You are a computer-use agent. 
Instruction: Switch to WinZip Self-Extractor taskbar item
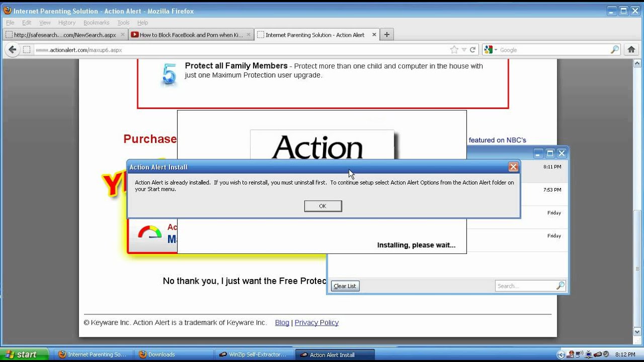(254, 354)
